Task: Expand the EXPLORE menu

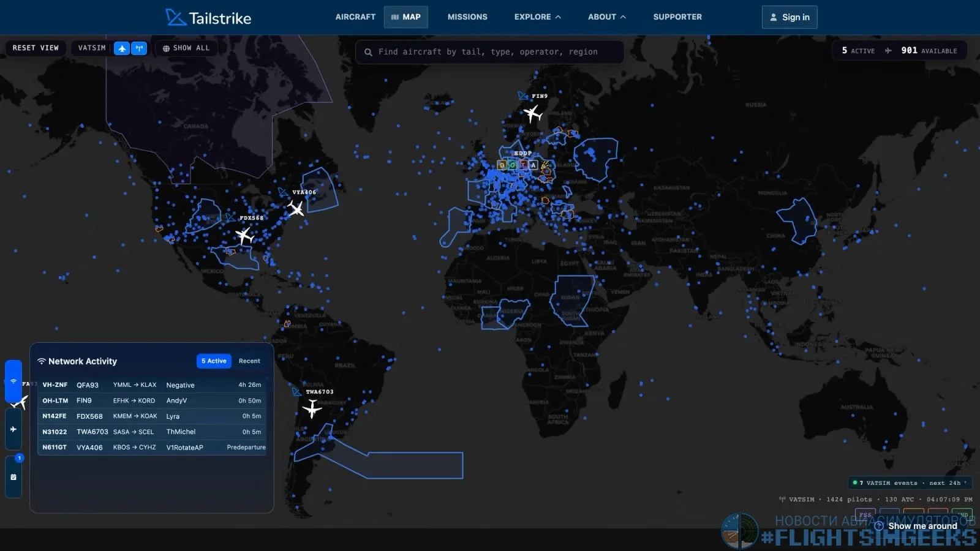Action: click(x=537, y=17)
